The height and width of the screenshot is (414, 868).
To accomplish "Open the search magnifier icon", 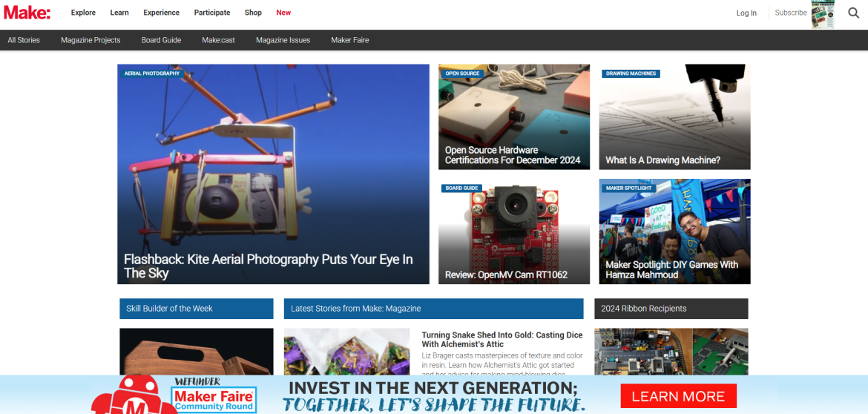I will [854, 13].
